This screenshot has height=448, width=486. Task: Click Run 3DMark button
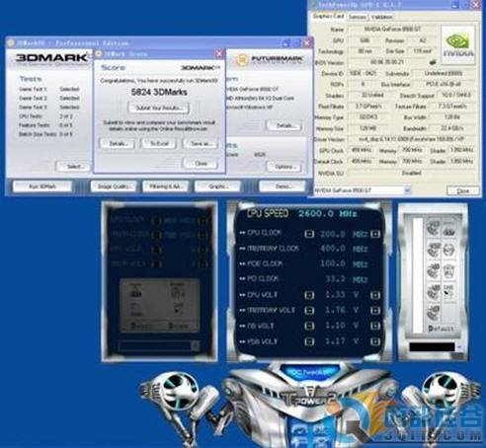pyautogui.click(x=42, y=187)
